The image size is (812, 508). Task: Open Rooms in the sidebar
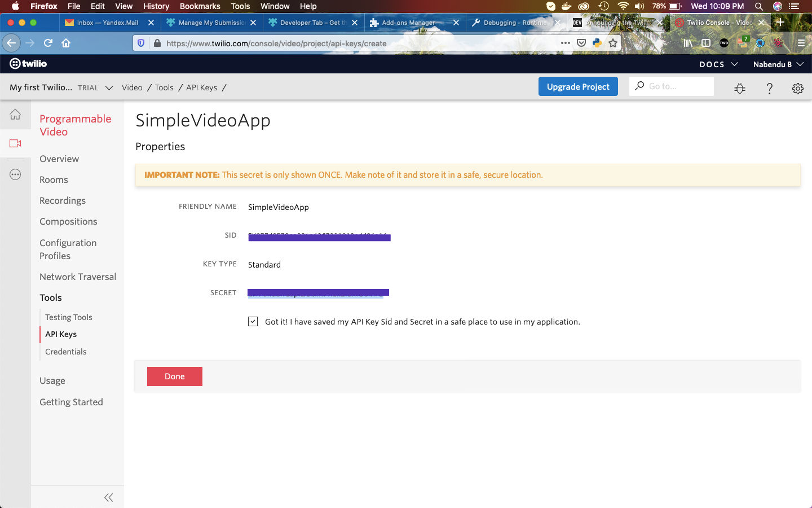tap(54, 179)
